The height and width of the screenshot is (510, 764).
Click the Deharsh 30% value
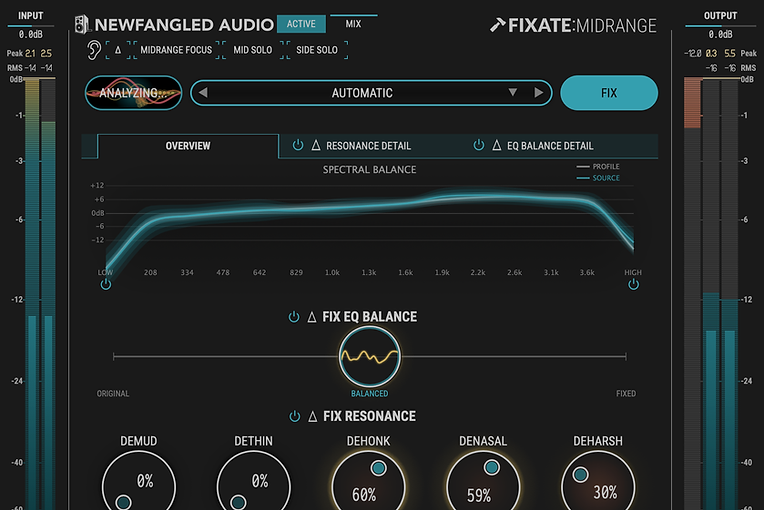[x=605, y=492]
